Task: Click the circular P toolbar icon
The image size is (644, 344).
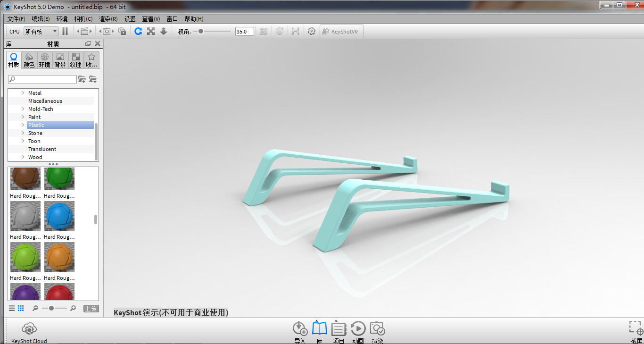Action: click(311, 31)
